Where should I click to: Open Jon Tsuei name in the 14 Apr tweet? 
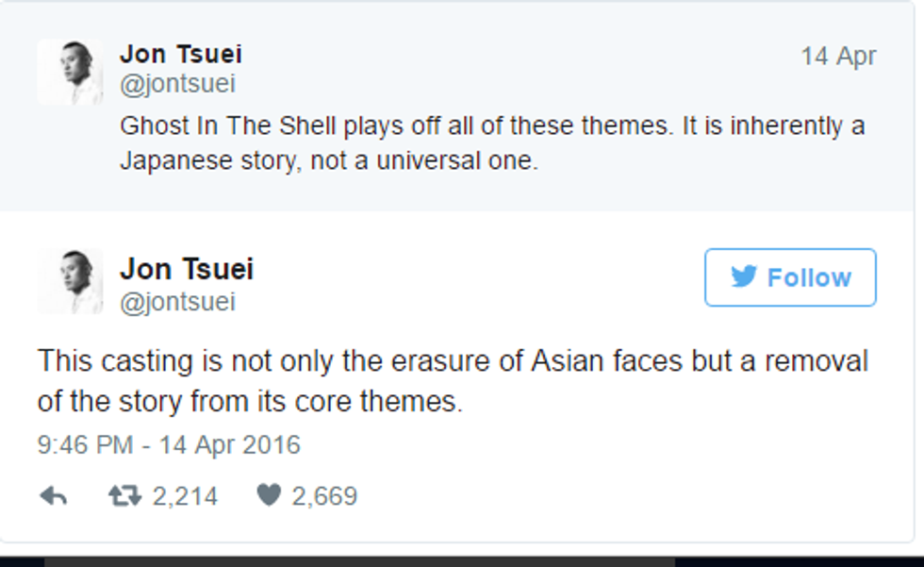[x=180, y=55]
